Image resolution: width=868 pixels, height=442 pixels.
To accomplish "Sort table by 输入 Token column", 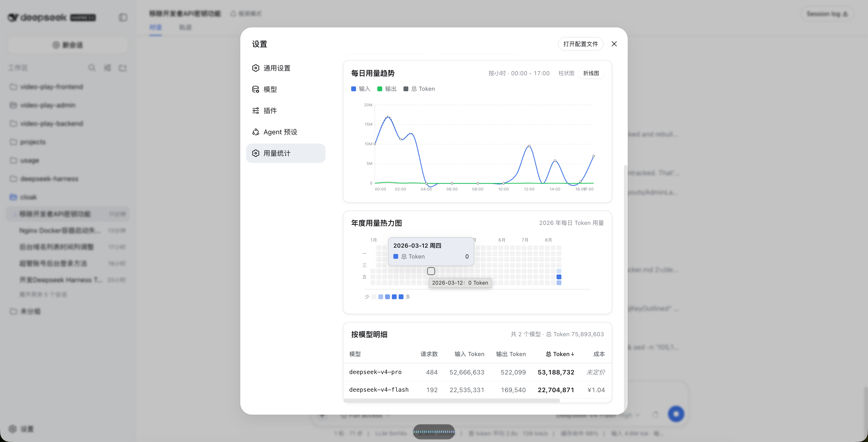I will 469,354.
